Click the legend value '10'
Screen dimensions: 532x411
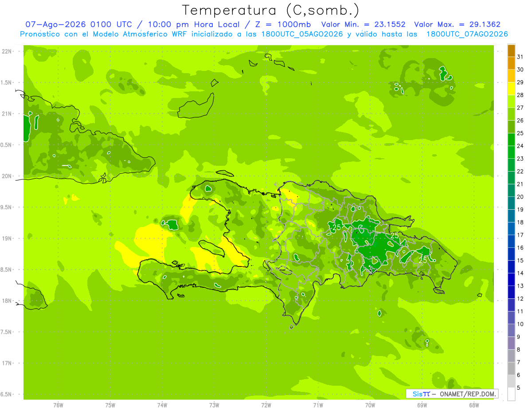point(520,324)
